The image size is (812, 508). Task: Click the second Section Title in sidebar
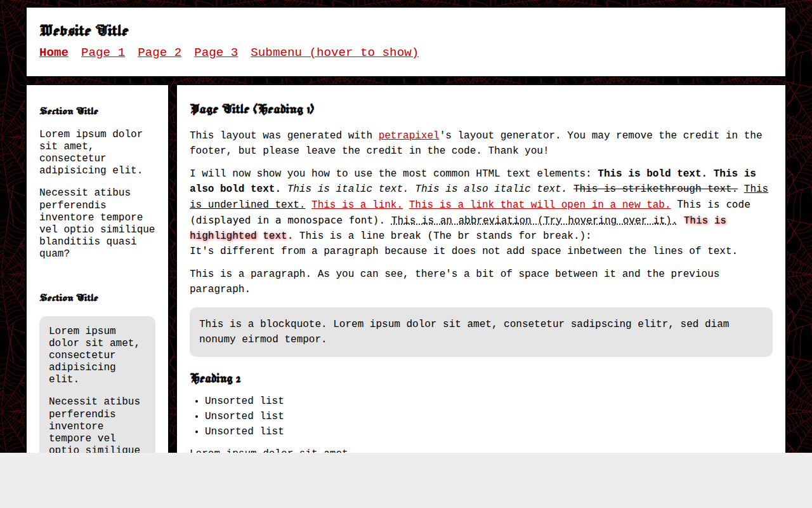pyautogui.click(x=69, y=298)
